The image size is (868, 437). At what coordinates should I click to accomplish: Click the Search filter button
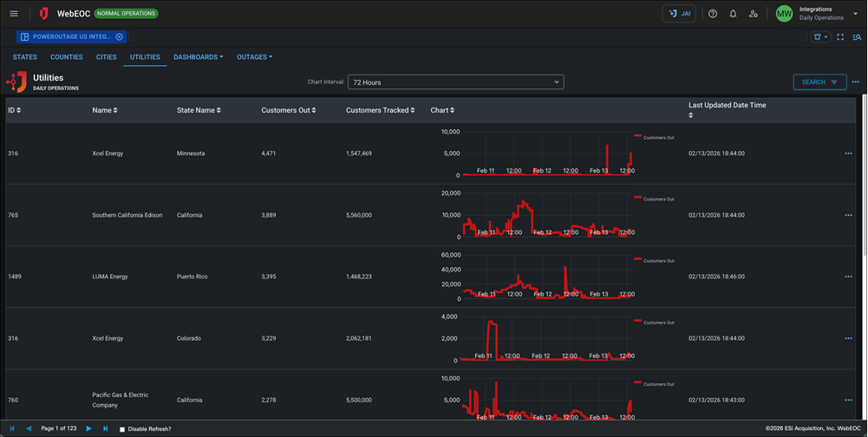click(819, 82)
